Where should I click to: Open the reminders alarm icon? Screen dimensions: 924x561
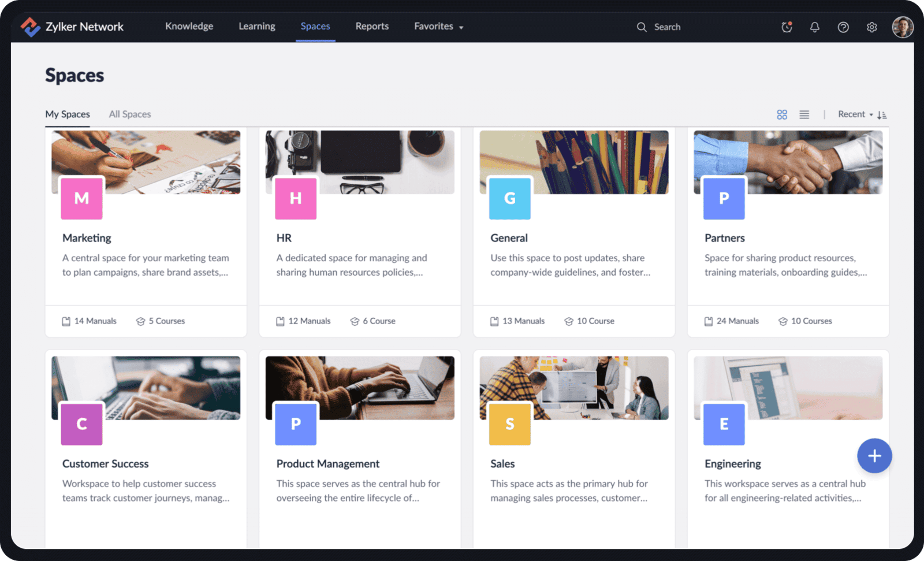tap(787, 27)
